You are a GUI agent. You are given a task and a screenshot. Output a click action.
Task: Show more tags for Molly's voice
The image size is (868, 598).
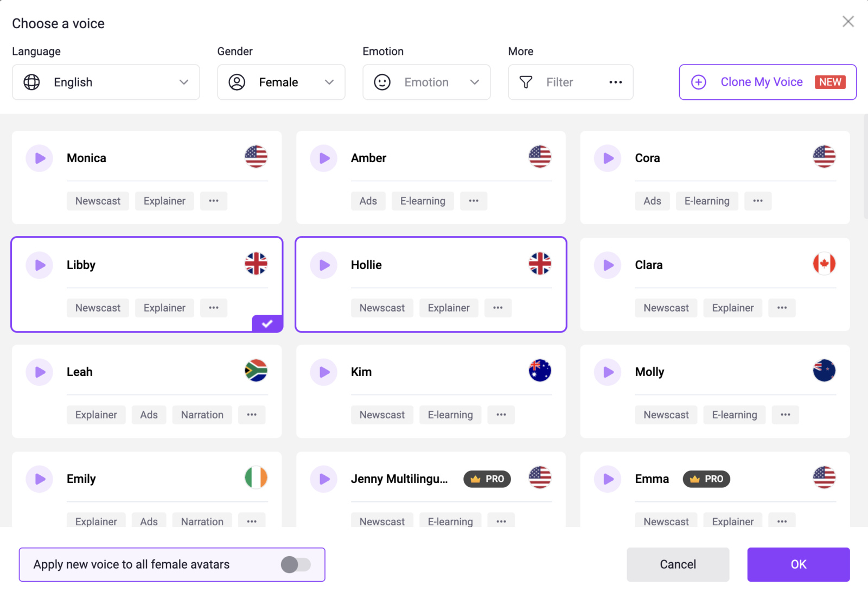click(785, 415)
